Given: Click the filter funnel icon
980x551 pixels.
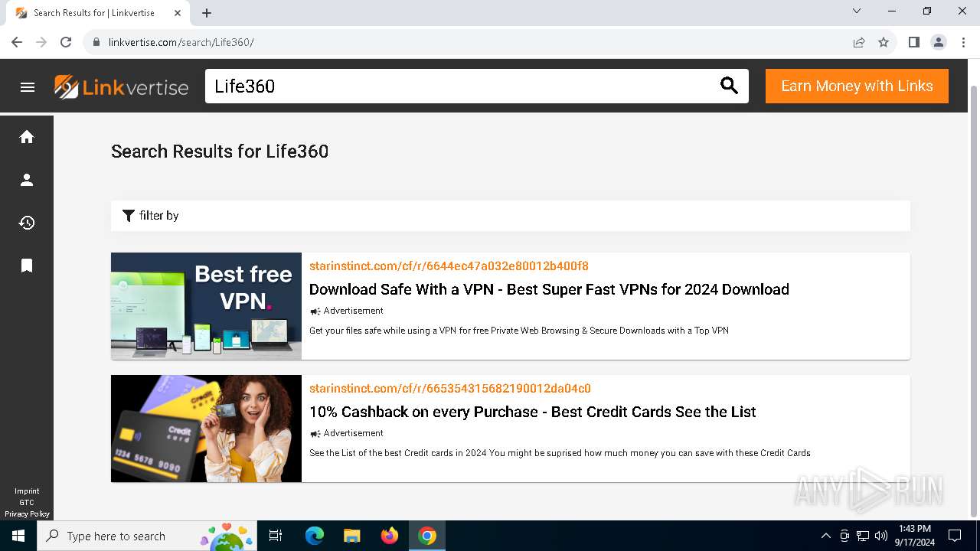Looking at the screenshot, I should point(129,216).
